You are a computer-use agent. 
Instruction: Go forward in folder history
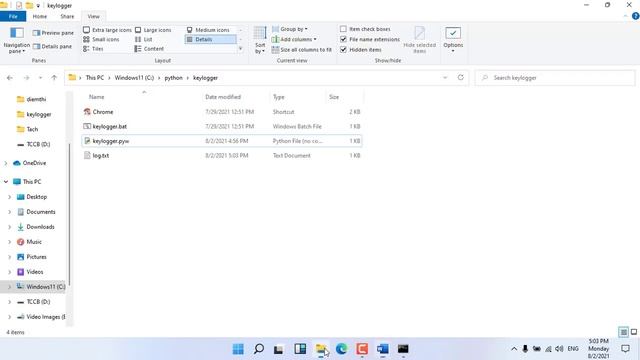coord(27,78)
